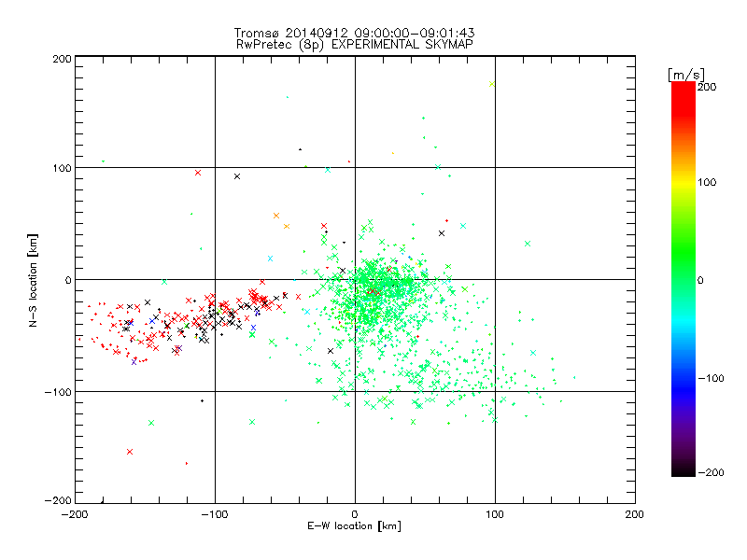Click the yellow-green X marker near top right
The width and height of the screenshot is (747, 560).
point(492,84)
